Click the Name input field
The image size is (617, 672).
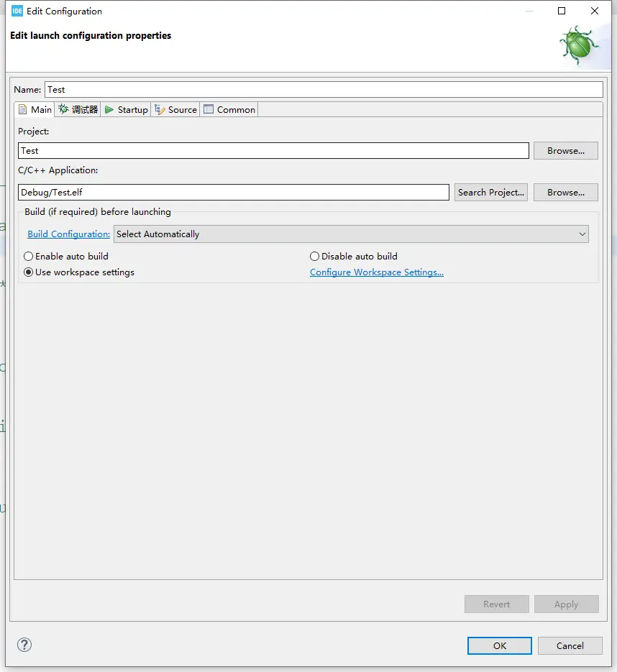[x=324, y=90]
